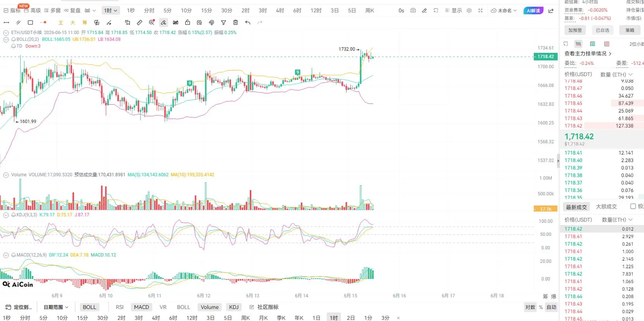The image size is (644, 321).
Task: Switch price scale to 对数 logarithmic
Action: 530,307
